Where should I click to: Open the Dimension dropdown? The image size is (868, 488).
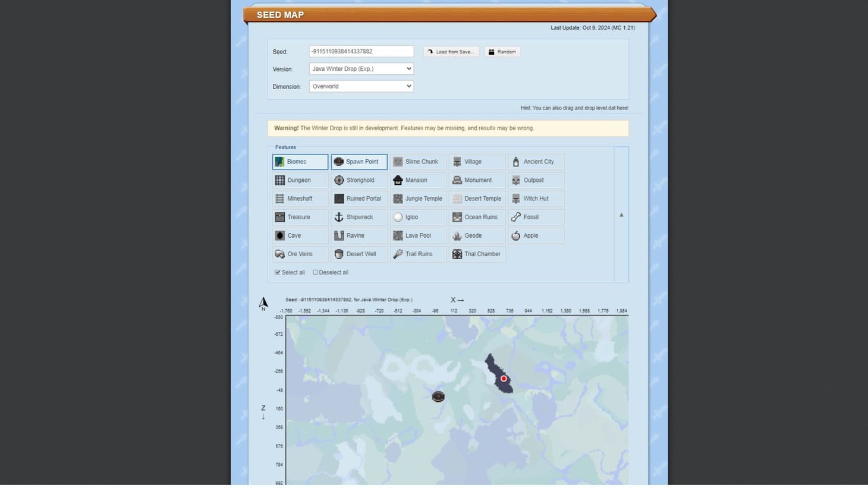point(361,86)
